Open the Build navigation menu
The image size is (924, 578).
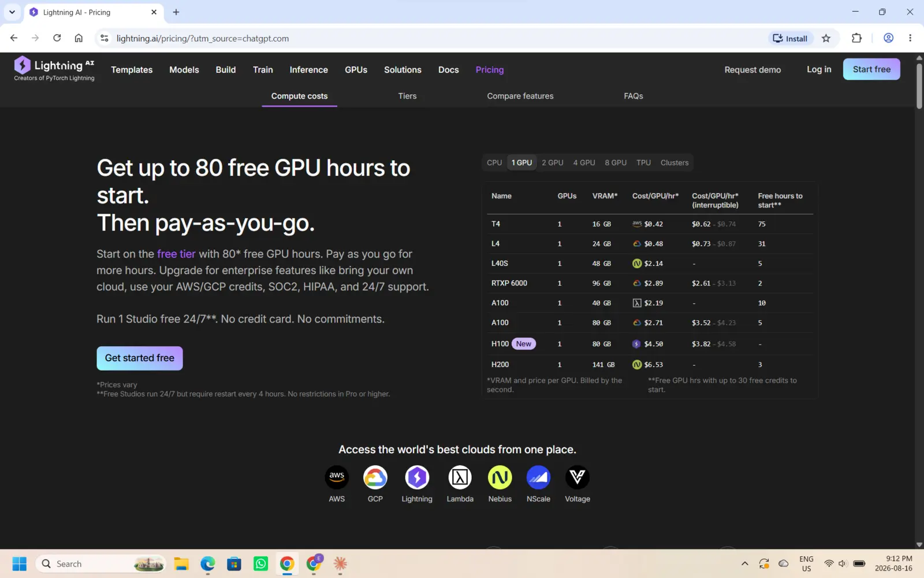(x=226, y=70)
